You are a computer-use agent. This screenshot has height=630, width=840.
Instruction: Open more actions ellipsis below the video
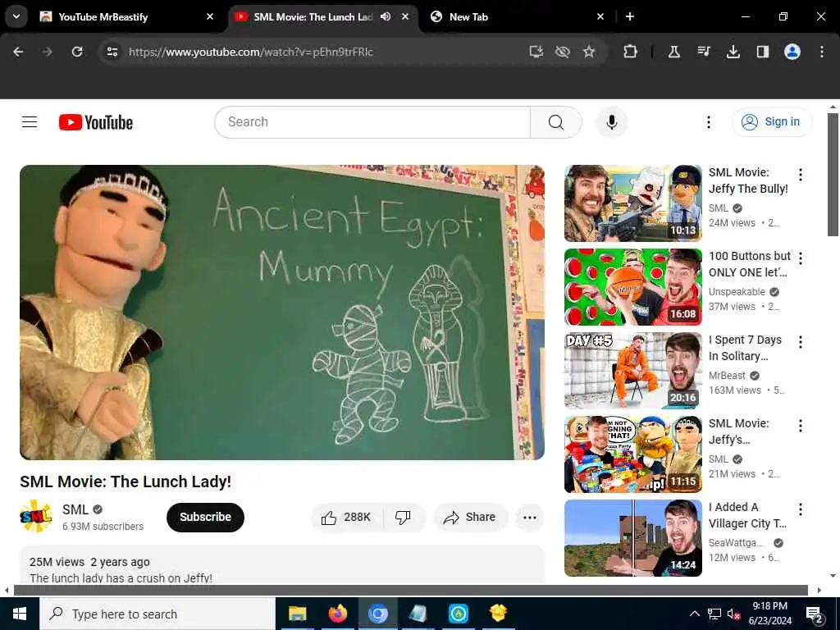click(x=529, y=517)
